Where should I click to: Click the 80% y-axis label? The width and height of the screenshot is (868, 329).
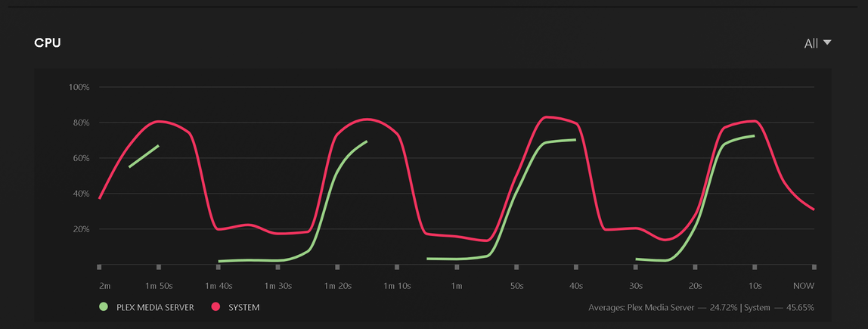pos(81,123)
